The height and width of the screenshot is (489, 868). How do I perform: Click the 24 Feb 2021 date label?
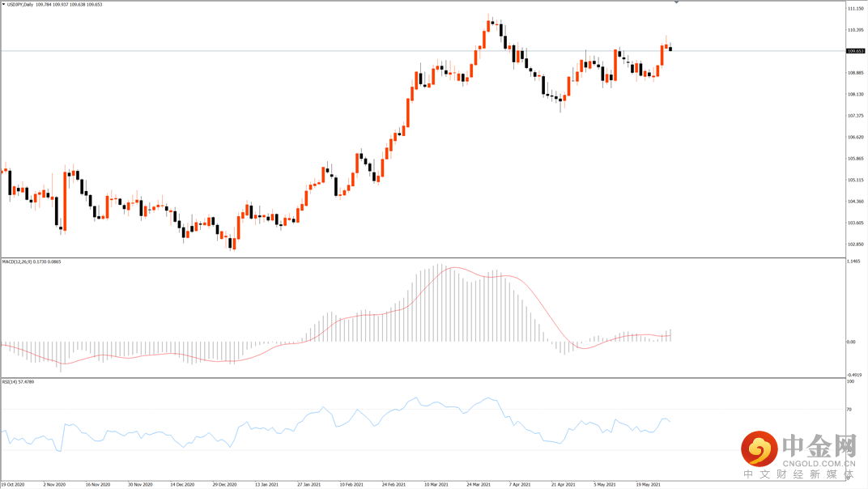[394, 485]
